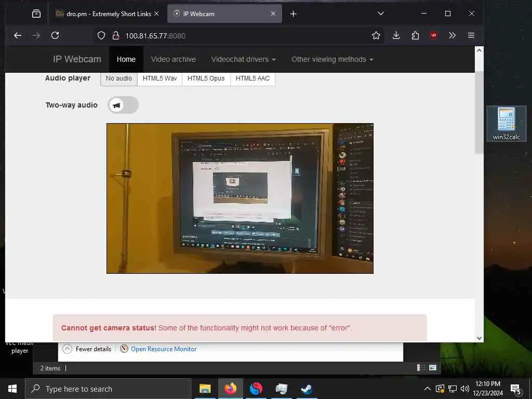
Task: Select win32calc desktop shortcut
Action: 506,124
